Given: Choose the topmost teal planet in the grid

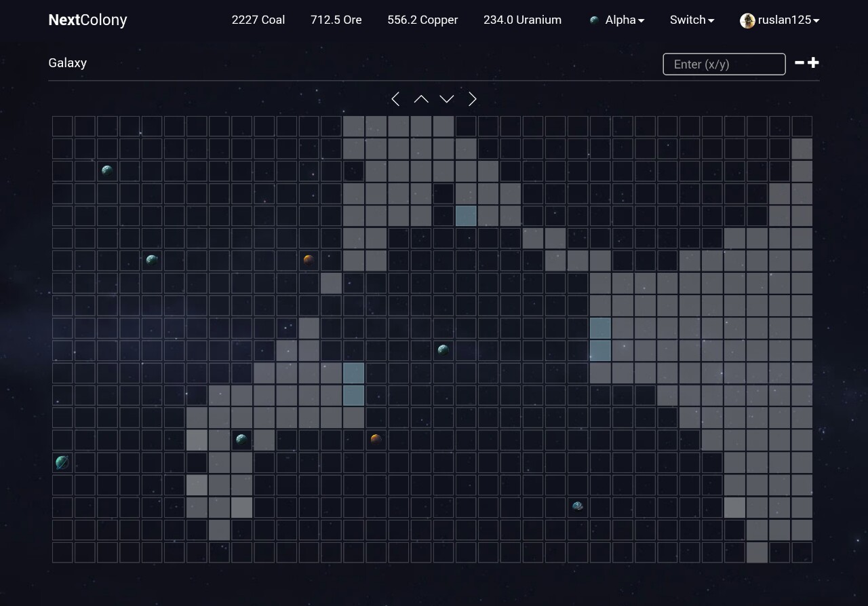Looking at the screenshot, I should pos(107,170).
